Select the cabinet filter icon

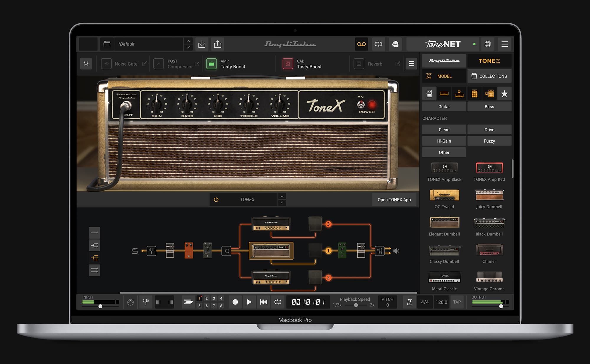click(x=474, y=94)
